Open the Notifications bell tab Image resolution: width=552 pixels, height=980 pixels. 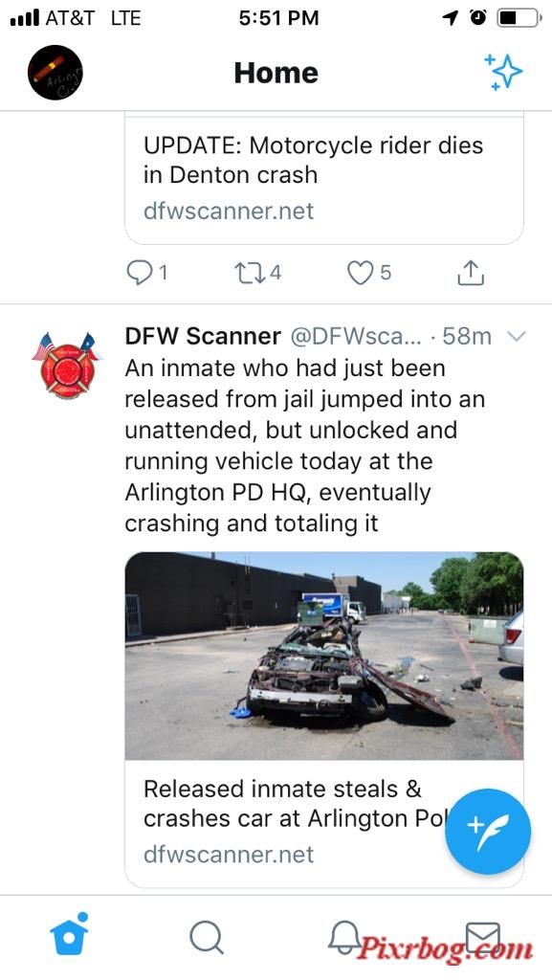(344, 938)
